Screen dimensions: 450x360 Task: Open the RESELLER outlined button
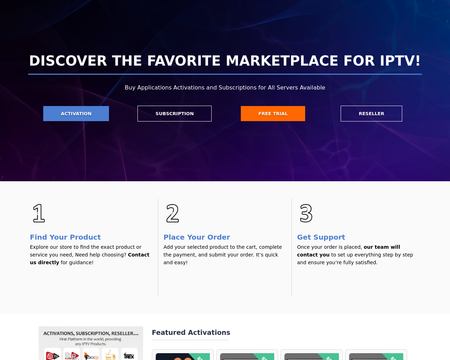[371, 114]
